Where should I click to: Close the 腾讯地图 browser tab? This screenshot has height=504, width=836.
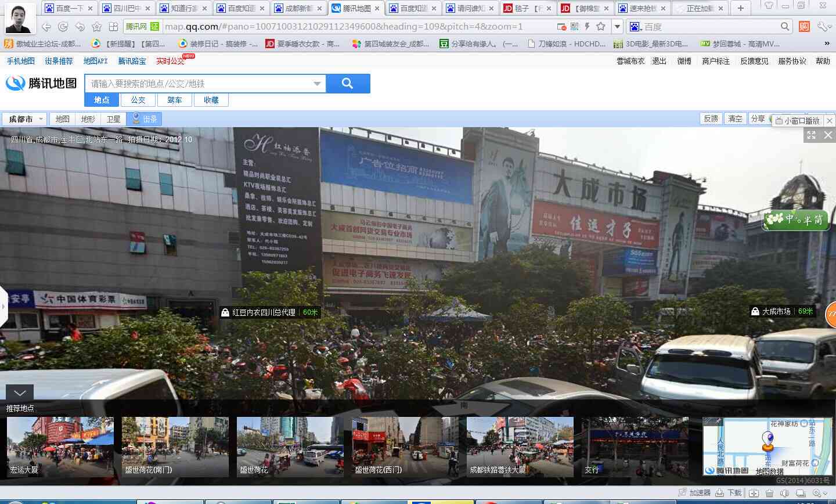click(x=377, y=9)
